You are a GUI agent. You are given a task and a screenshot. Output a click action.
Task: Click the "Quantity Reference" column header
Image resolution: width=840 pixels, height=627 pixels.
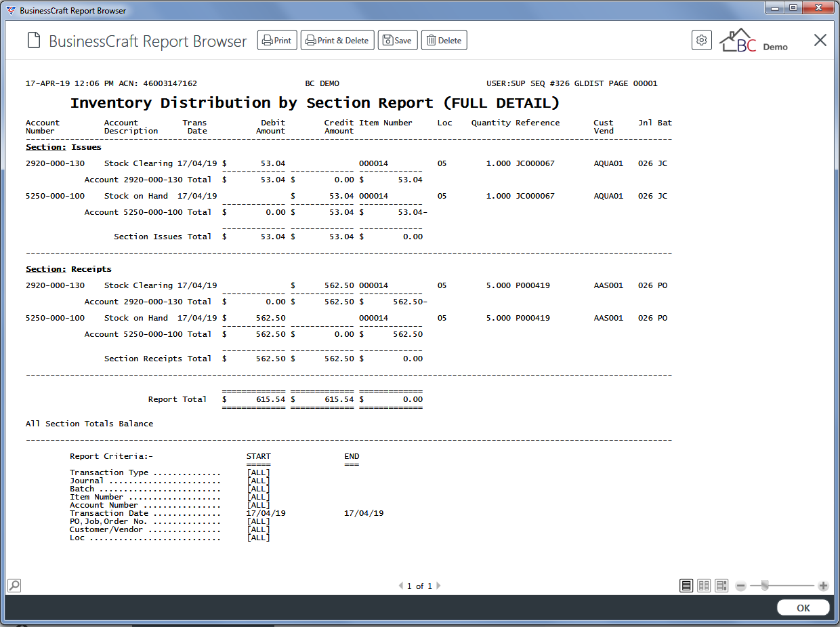pyautogui.click(x=516, y=123)
